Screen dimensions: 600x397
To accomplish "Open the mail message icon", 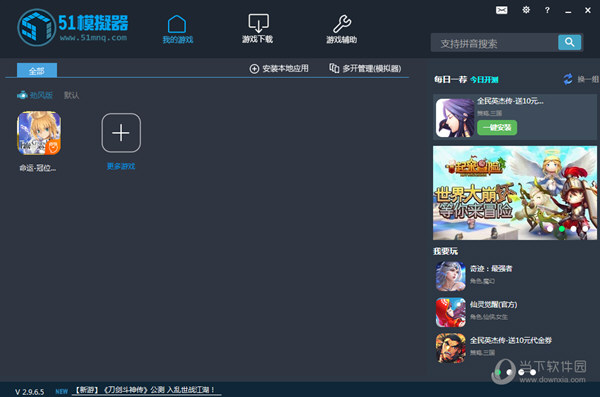I will pos(501,10).
